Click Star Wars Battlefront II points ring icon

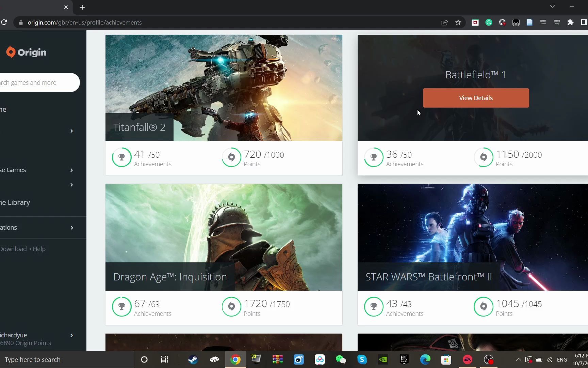(x=484, y=306)
